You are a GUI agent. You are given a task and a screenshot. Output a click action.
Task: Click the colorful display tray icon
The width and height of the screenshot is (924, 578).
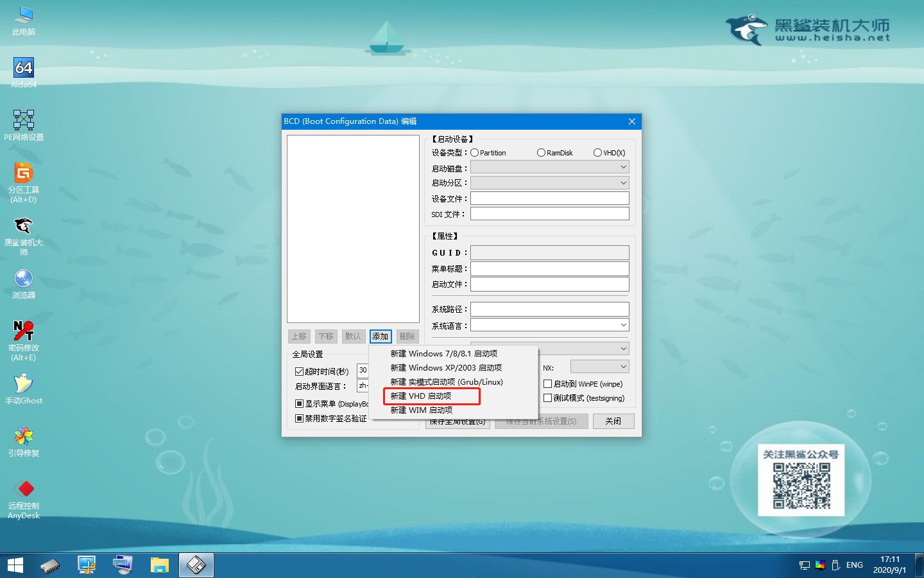820,565
